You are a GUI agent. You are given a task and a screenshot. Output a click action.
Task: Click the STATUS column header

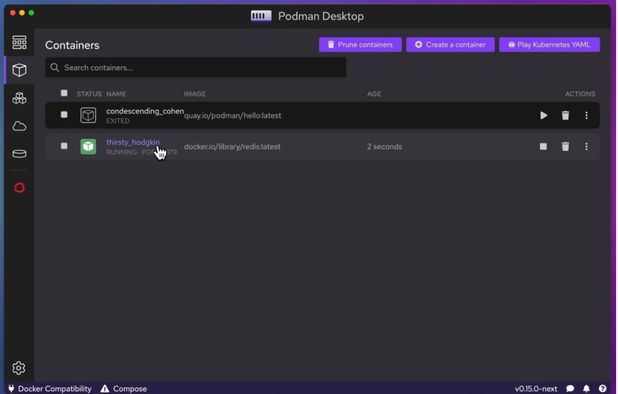click(x=89, y=94)
